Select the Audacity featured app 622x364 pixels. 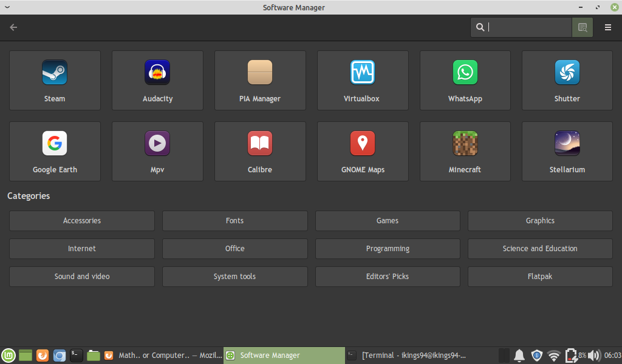coord(157,80)
